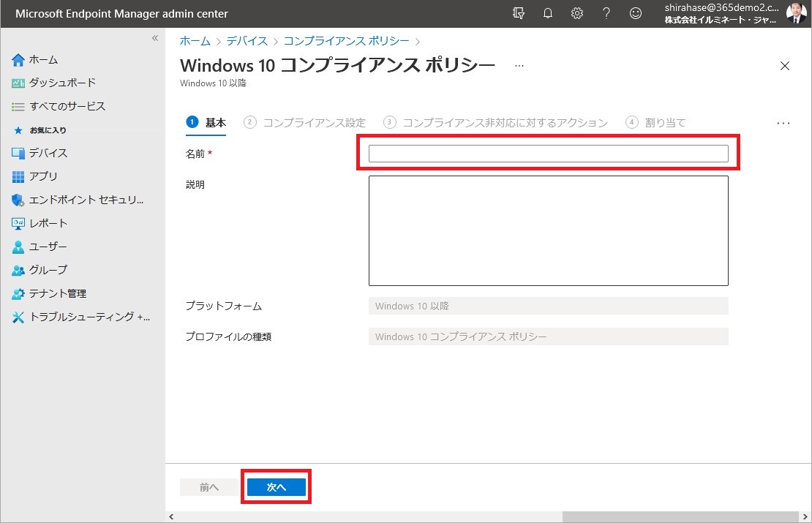Viewport: 812px width, 523px height.
Task: Click the アプリ grid icon
Action: point(18,177)
